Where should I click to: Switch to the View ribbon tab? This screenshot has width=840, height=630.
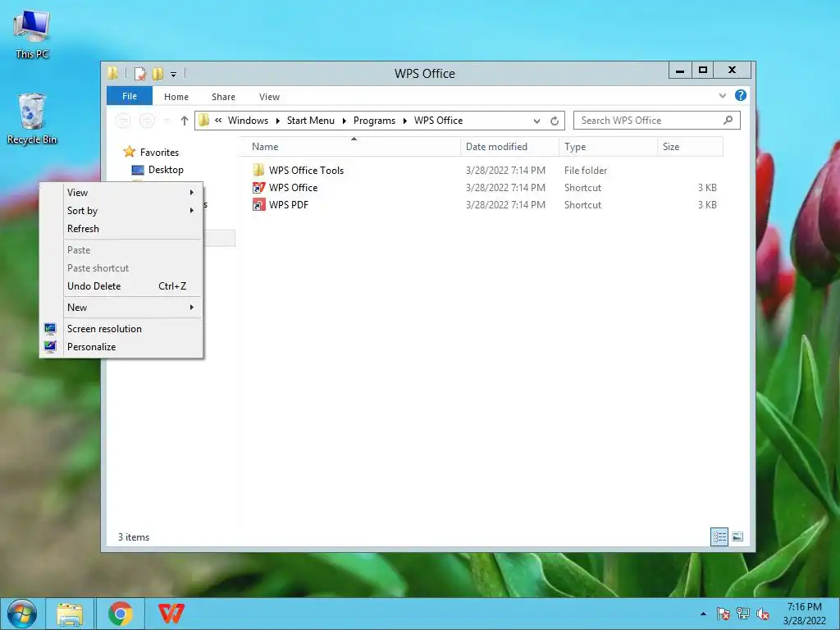coord(269,97)
